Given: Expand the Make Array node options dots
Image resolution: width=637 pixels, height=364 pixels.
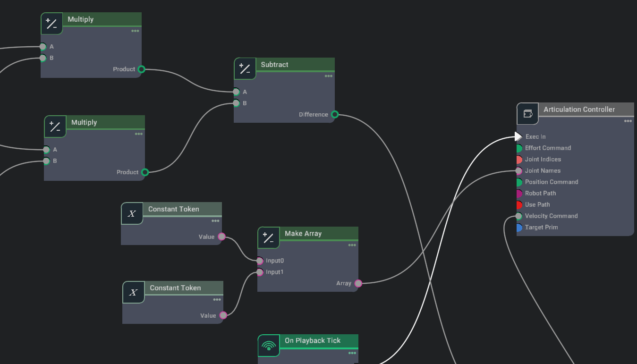Looking at the screenshot, I should (x=352, y=245).
